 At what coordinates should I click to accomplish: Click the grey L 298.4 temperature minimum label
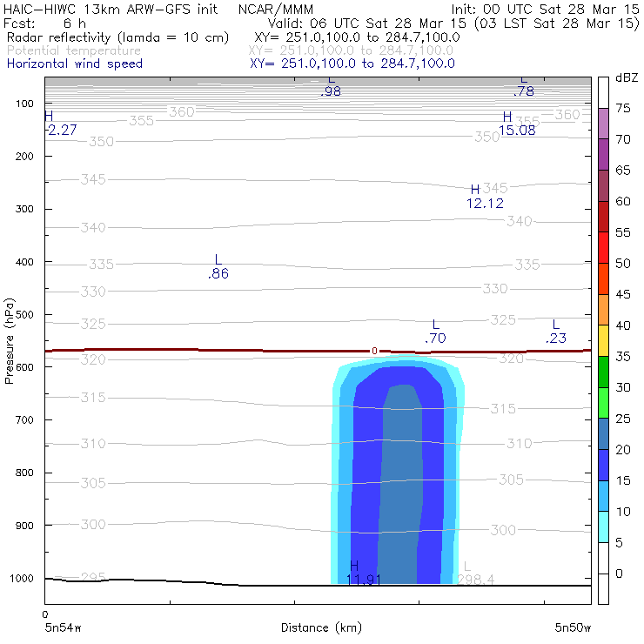[x=476, y=573]
